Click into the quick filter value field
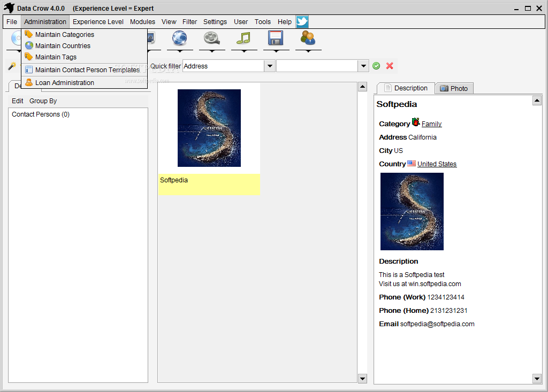Image resolution: width=548 pixels, height=392 pixels. pyautogui.click(x=317, y=66)
